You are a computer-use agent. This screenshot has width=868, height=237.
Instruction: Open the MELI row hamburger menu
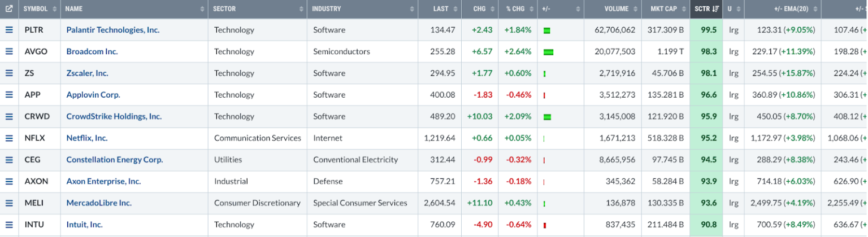[9, 203]
